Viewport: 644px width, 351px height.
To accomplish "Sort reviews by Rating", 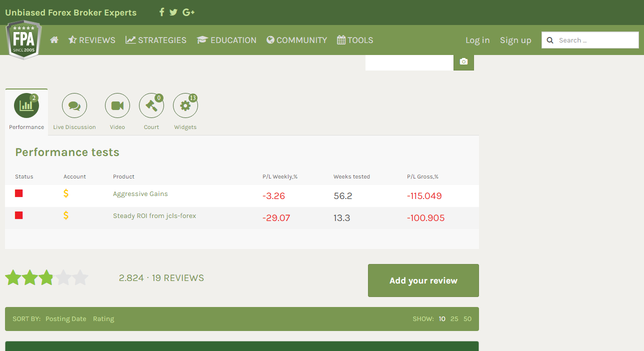I will pos(103,319).
